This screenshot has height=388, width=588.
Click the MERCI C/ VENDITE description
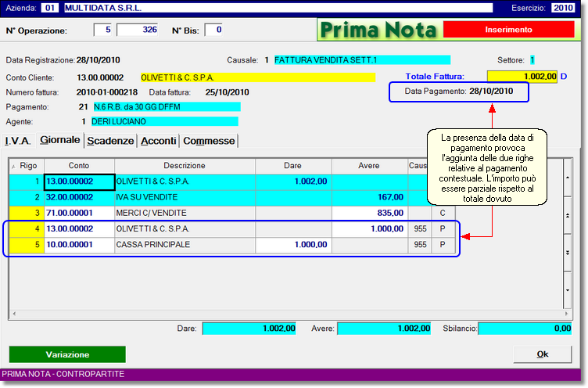pyautogui.click(x=185, y=213)
